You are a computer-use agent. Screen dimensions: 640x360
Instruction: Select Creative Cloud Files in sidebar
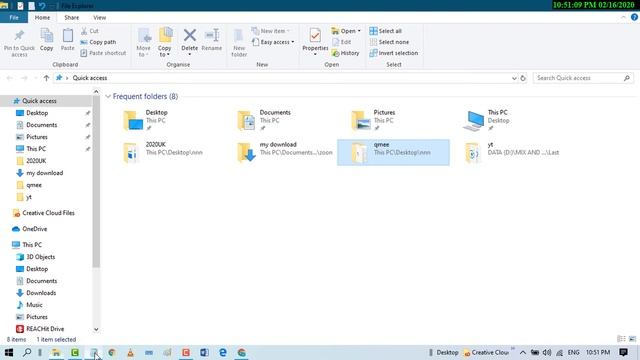tap(48, 213)
